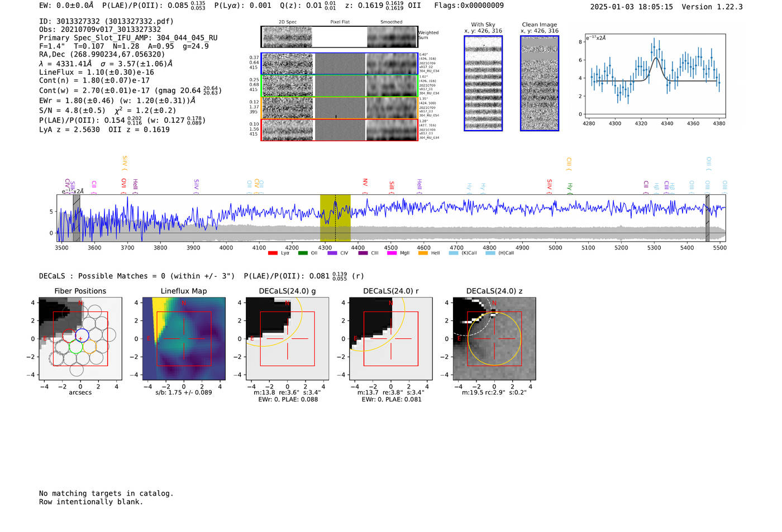The image size is (782, 532).
Task: Click the blue fiber circle in Fiber Positions
Action: 82,336
